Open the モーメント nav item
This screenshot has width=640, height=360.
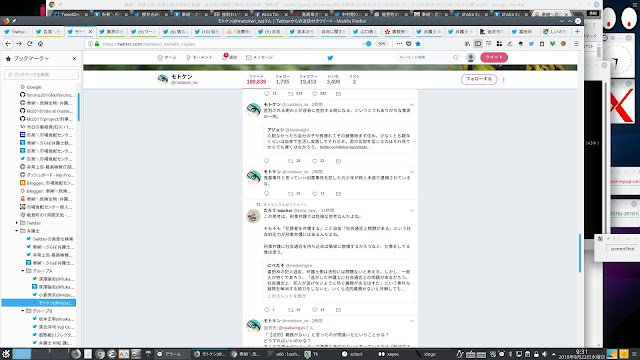(x=199, y=58)
